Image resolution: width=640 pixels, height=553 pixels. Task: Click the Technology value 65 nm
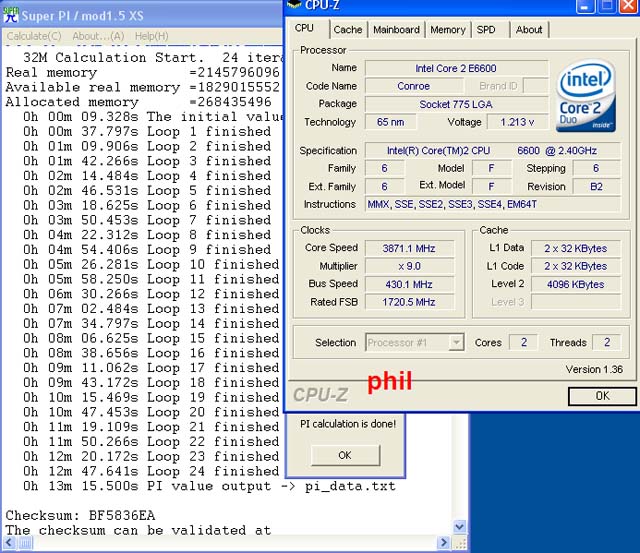(x=391, y=122)
